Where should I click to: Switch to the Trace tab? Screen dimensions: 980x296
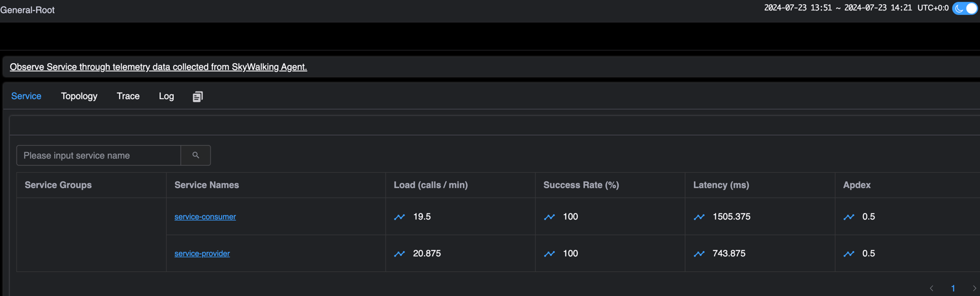click(128, 96)
